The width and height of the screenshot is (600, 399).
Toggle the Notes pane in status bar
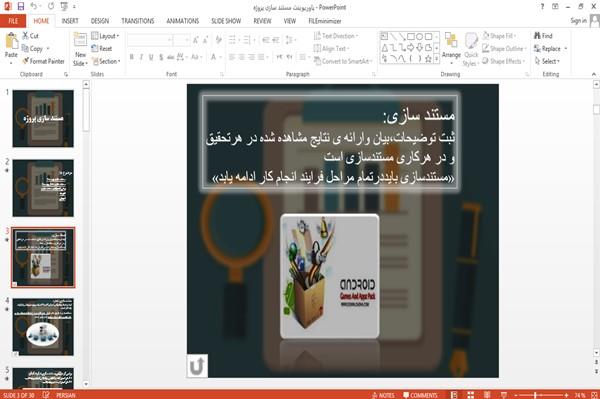pos(383,395)
